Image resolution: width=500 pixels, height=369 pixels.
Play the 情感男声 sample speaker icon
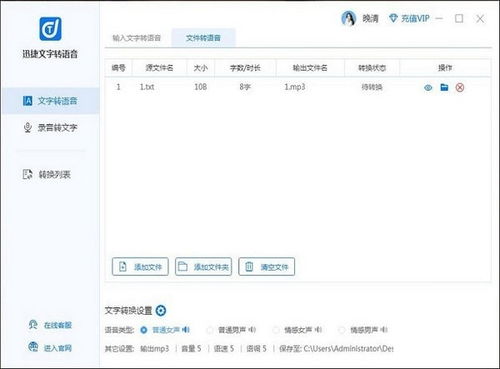[384, 330]
